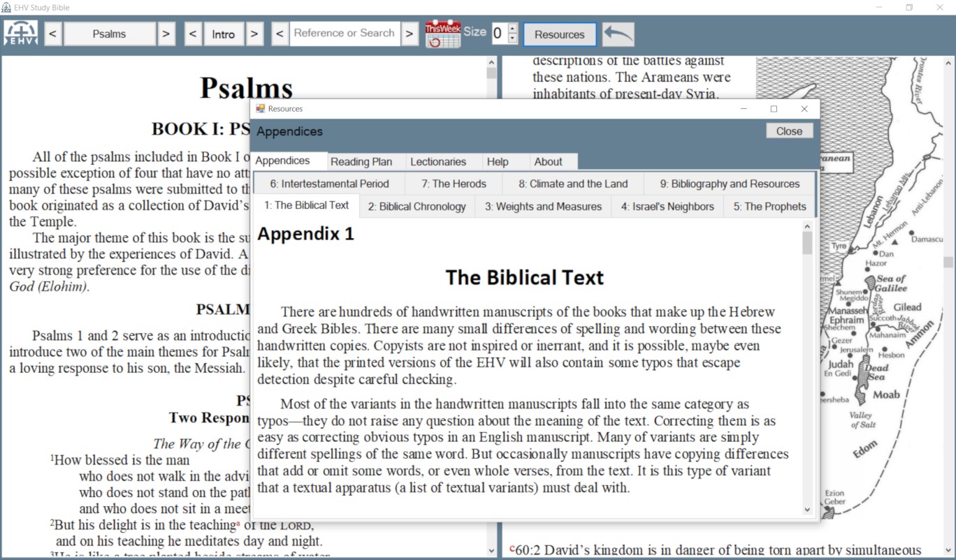The width and height of the screenshot is (956, 560).
Task: Open the ThisWeek calendar icon
Action: click(x=442, y=33)
